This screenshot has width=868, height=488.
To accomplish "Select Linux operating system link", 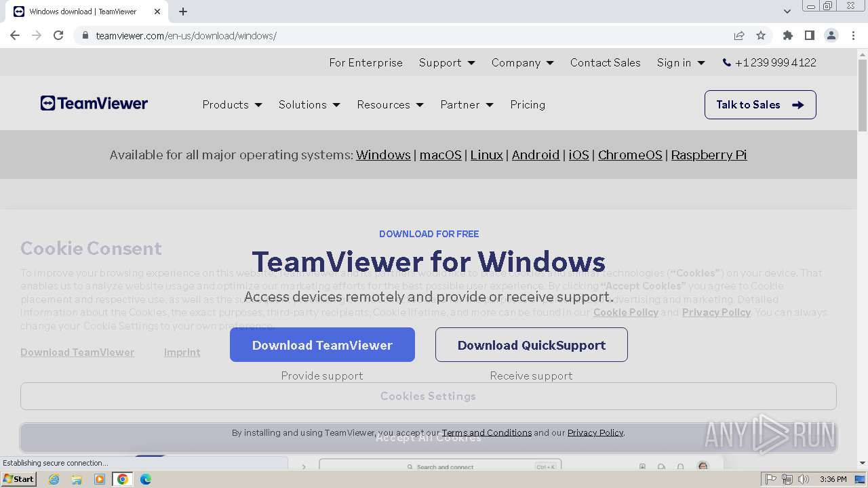I will pyautogui.click(x=487, y=155).
